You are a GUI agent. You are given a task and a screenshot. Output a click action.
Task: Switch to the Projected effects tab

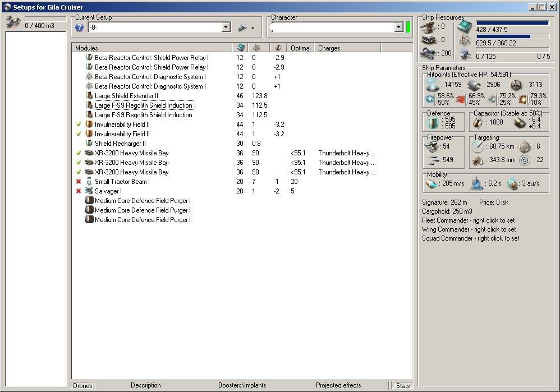coord(338,385)
